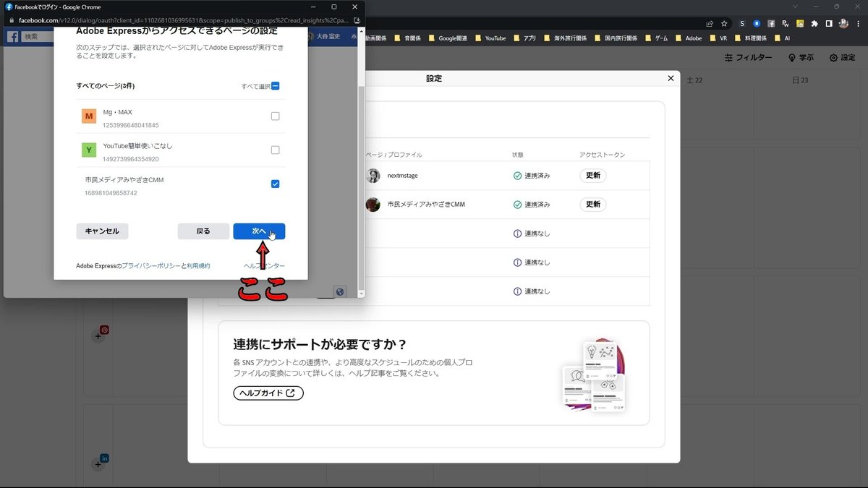Open the AI bookmark folder
Screen dimensions: 868x488
782,38
